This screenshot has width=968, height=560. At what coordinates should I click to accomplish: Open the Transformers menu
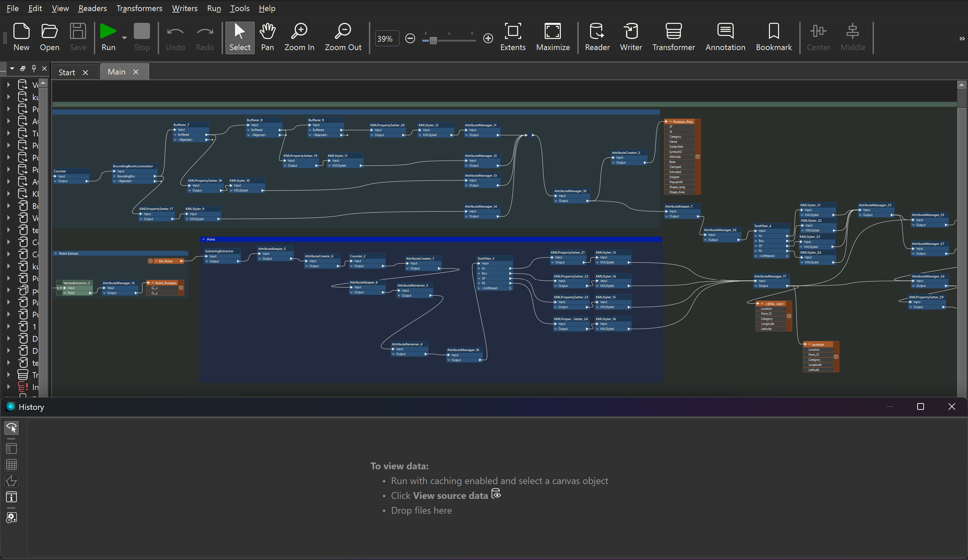pyautogui.click(x=139, y=8)
